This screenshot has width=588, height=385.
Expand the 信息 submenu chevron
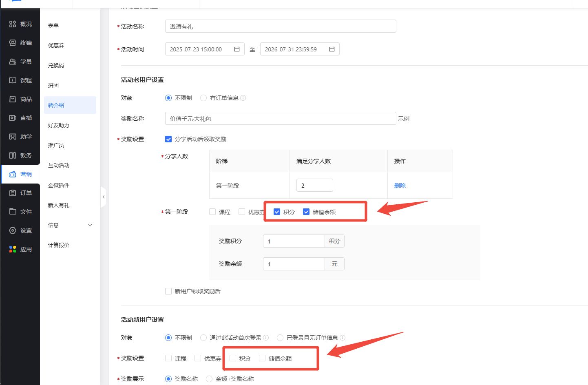tap(90, 225)
